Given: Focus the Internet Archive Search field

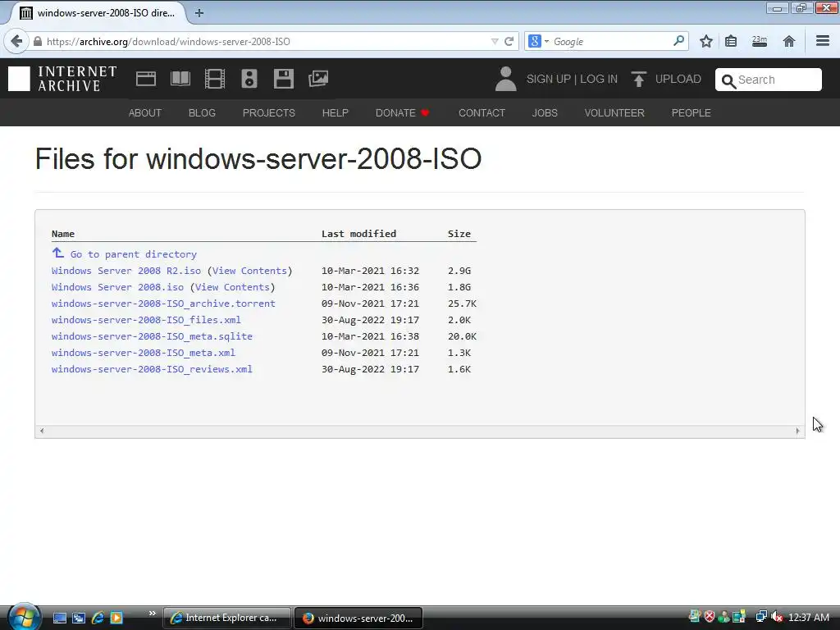Looking at the screenshot, I should [x=768, y=80].
